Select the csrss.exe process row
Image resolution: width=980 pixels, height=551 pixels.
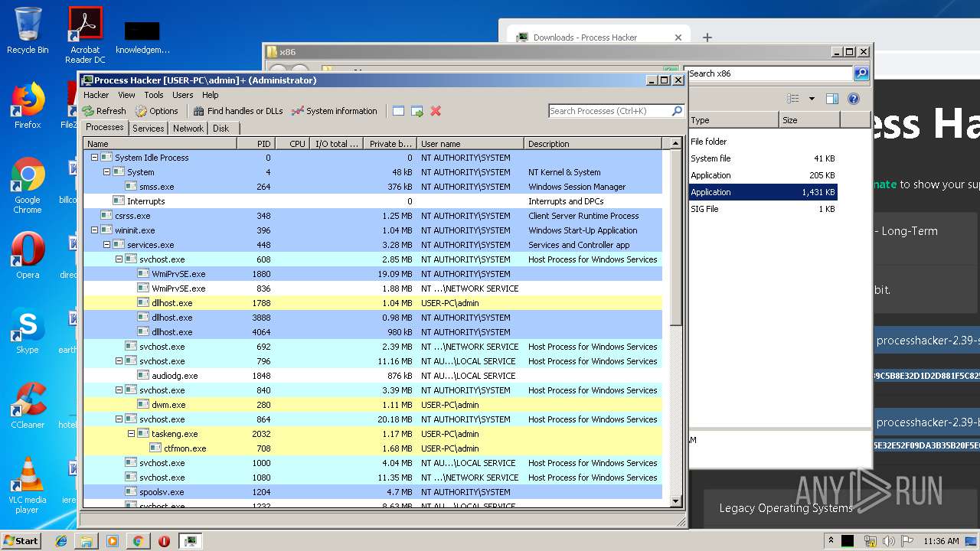[x=373, y=216]
